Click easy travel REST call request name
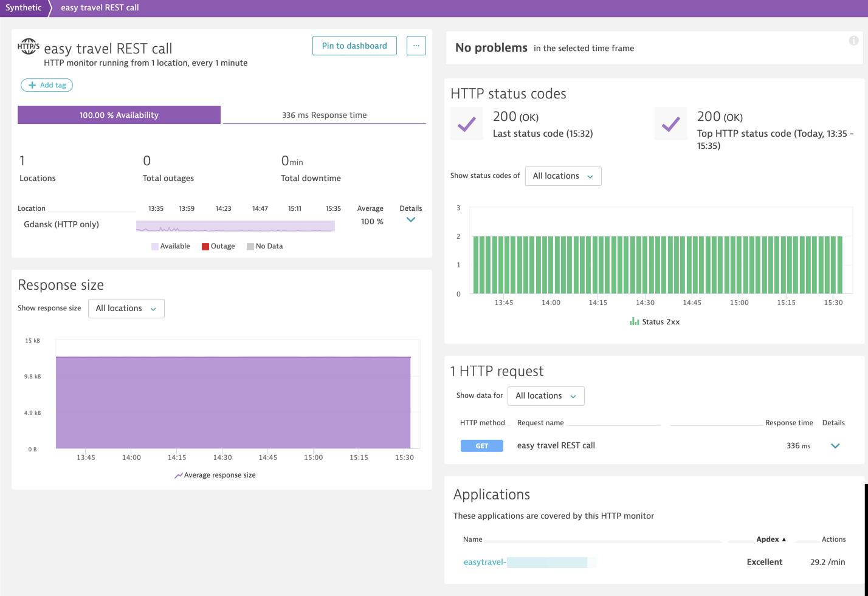The height and width of the screenshot is (596, 868). tap(556, 445)
